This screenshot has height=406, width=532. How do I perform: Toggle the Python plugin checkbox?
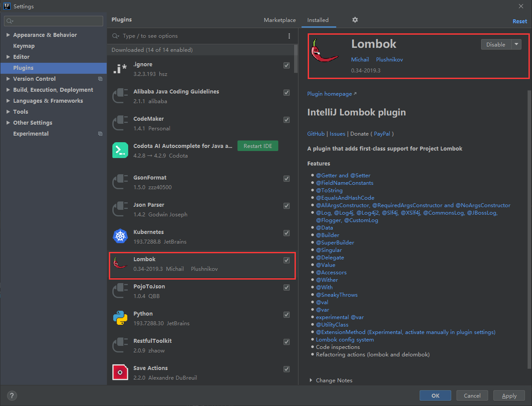click(287, 315)
